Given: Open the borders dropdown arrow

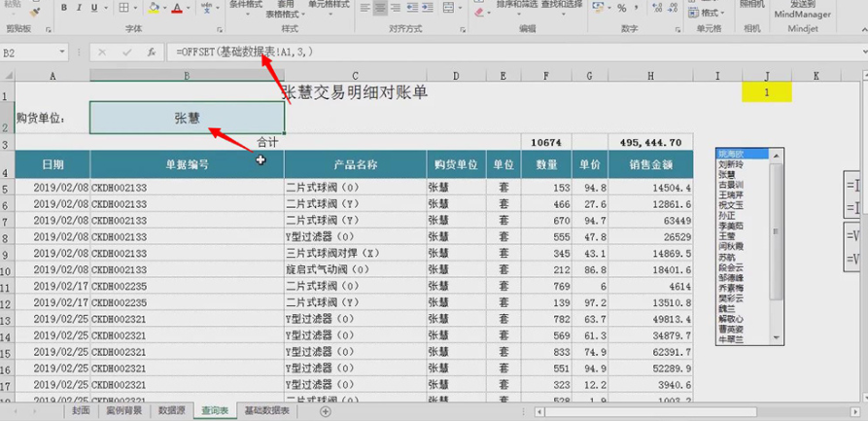Looking at the screenshot, I should click(136, 8).
